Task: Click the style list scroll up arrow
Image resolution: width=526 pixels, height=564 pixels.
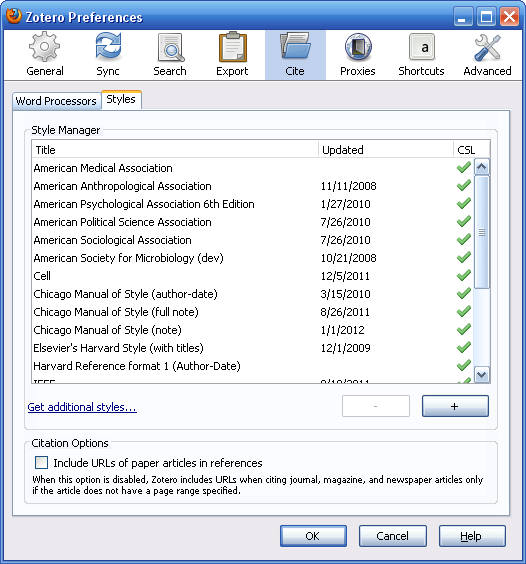Action: 482,167
